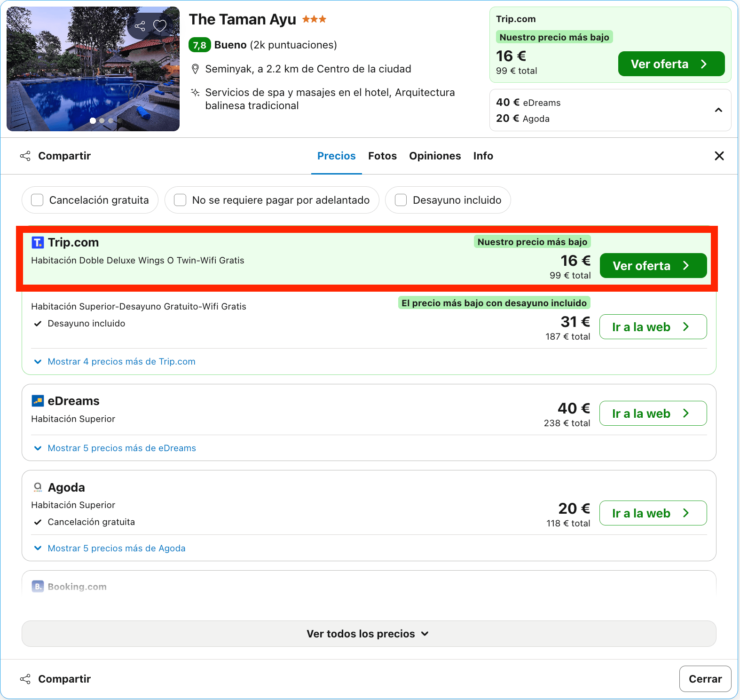Click Ver oferta in Trip.com 16 € row
Screen dimensions: 740x700
[653, 266]
